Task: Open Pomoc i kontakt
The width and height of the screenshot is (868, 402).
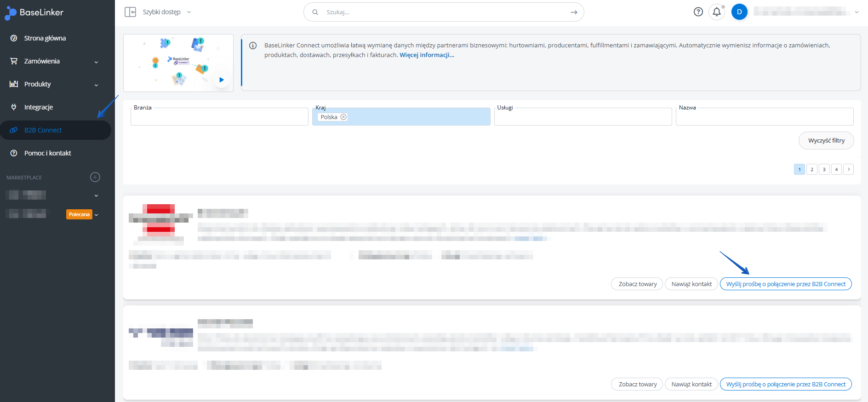Action: [x=48, y=153]
